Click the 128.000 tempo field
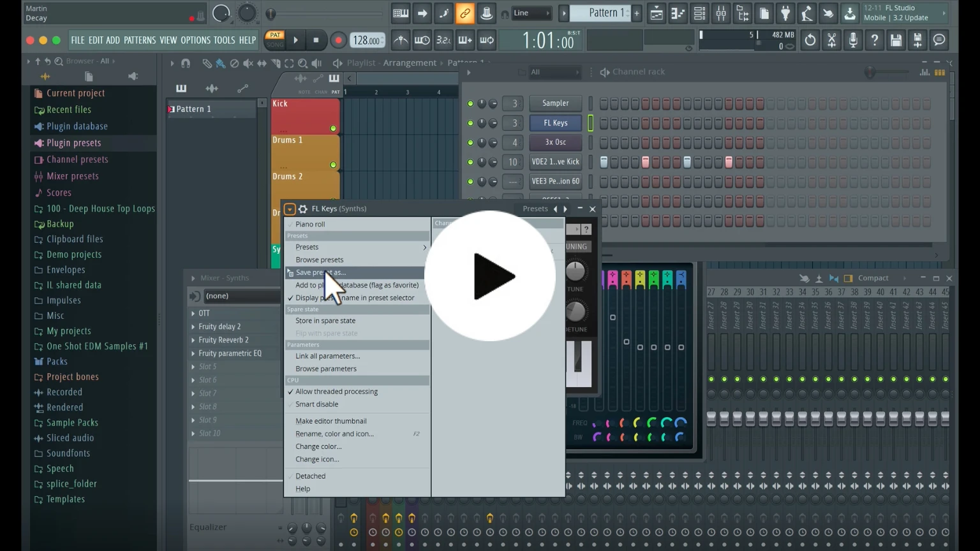This screenshot has height=551, width=980. (367, 40)
